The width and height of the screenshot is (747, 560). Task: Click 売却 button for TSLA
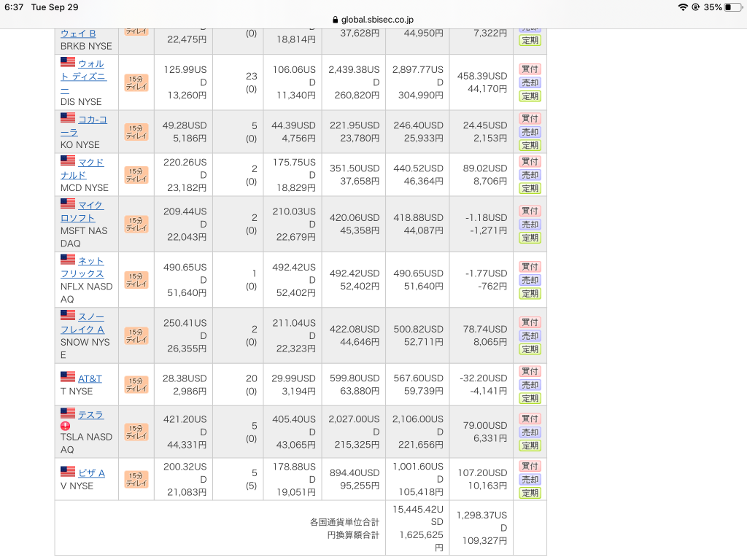(530, 432)
